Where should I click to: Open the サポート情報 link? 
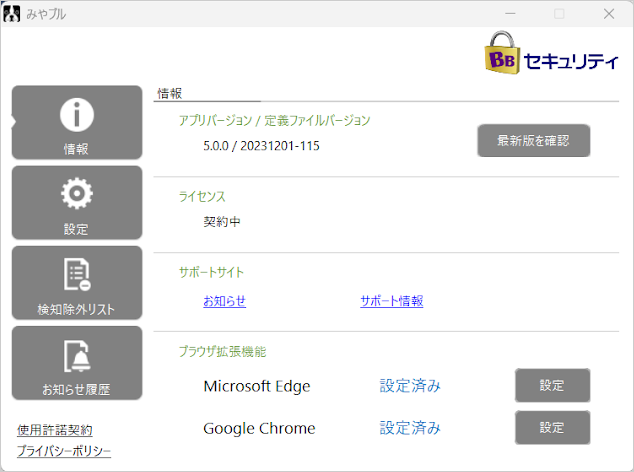[x=391, y=301]
